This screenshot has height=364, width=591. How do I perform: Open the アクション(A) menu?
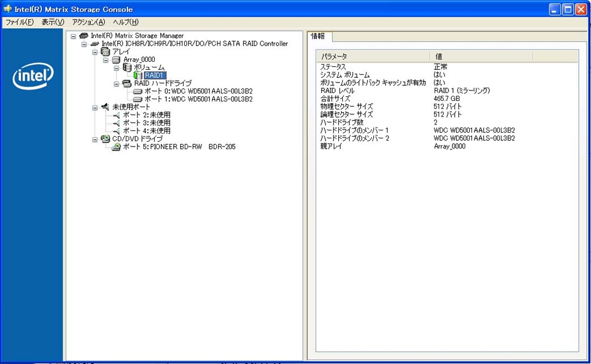pyautogui.click(x=88, y=22)
